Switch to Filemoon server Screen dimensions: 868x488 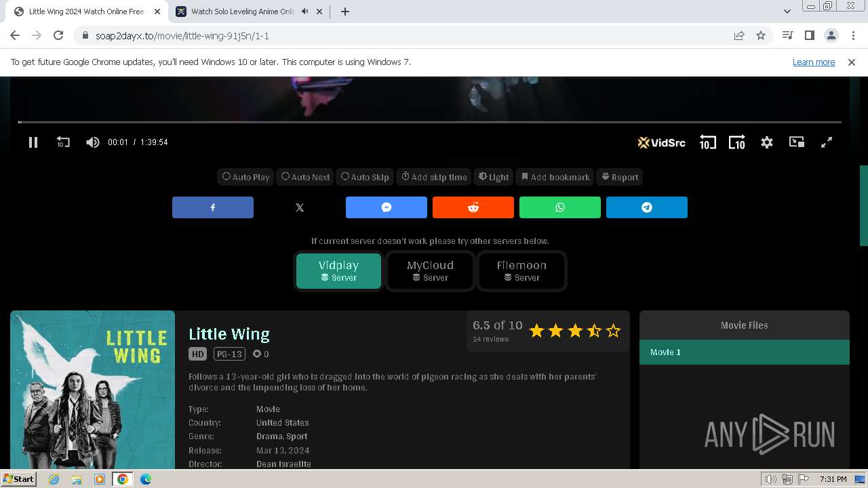pos(521,271)
